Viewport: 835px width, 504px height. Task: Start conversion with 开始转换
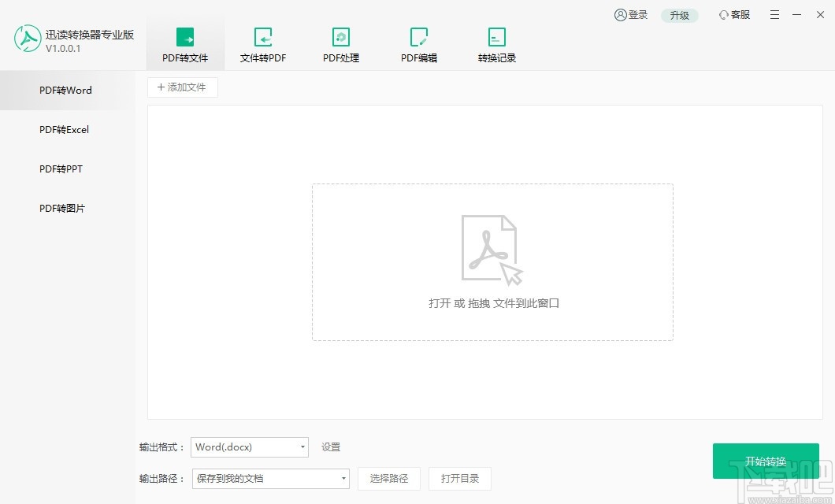point(766,461)
